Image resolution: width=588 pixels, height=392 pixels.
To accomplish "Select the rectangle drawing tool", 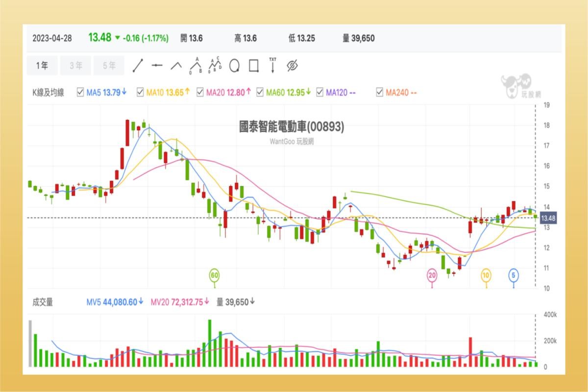I will click(x=254, y=64).
